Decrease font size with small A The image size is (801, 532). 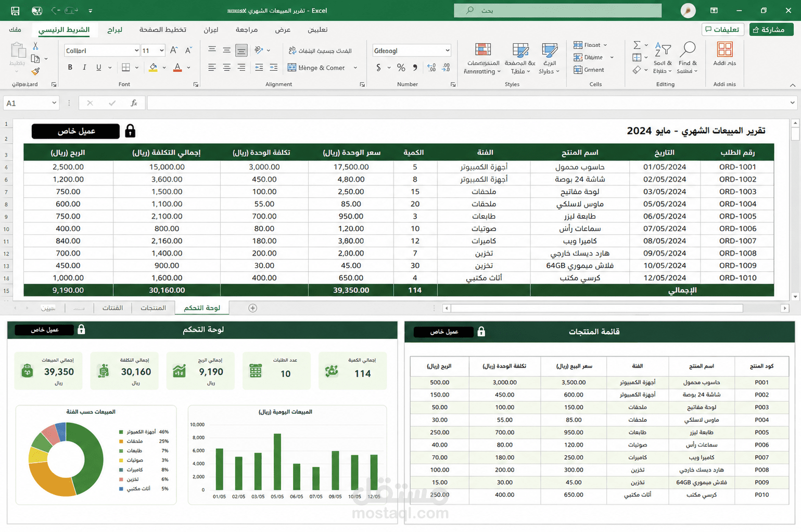(x=188, y=50)
